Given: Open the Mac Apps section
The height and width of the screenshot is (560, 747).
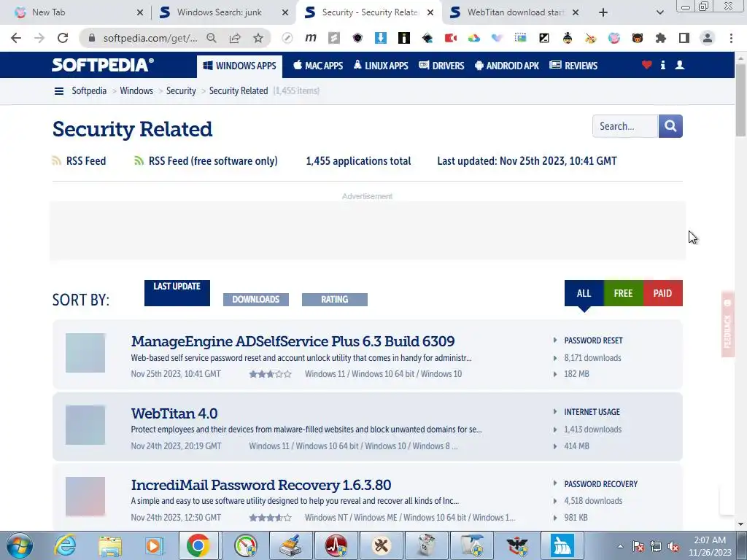Looking at the screenshot, I should 318,66.
